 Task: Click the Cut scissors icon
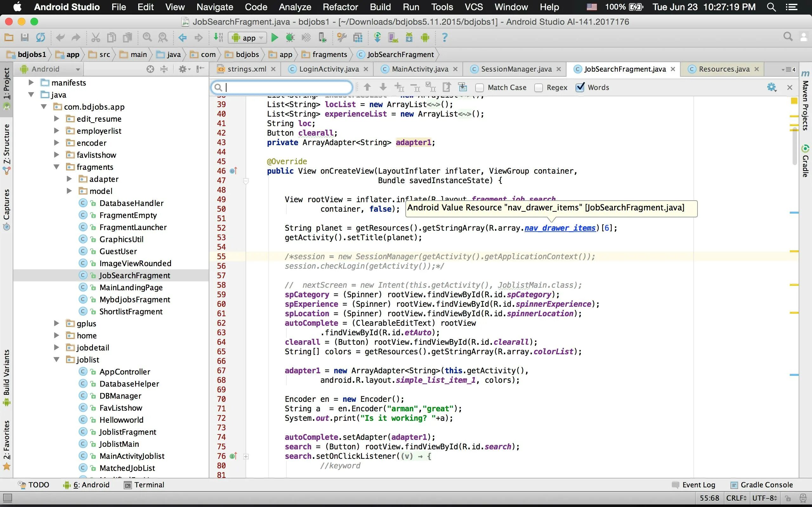[x=95, y=38]
